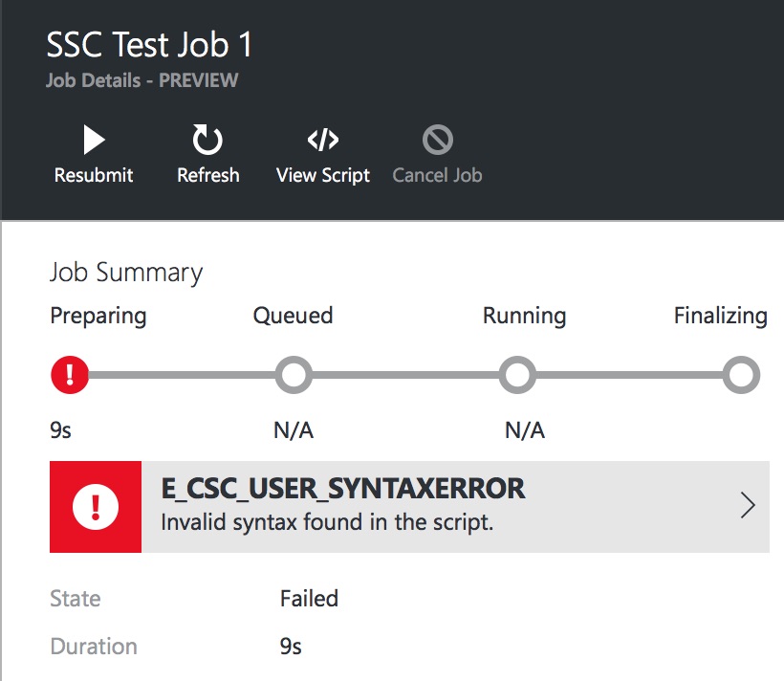The width and height of the screenshot is (784, 681).
Task: Click the 'Invalid syntax found' message
Action: (327, 523)
